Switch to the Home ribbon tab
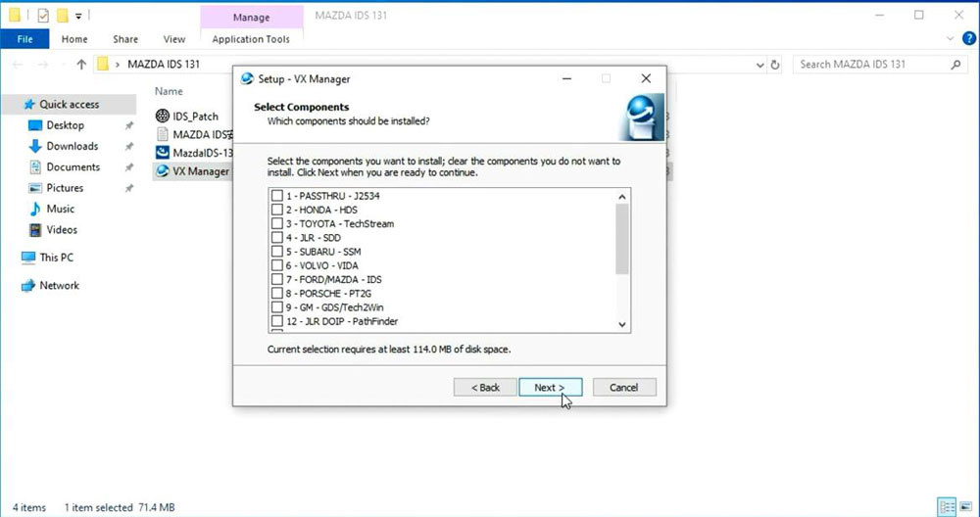Image resolution: width=980 pixels, height=517 pixels. (x=74, y=39)
